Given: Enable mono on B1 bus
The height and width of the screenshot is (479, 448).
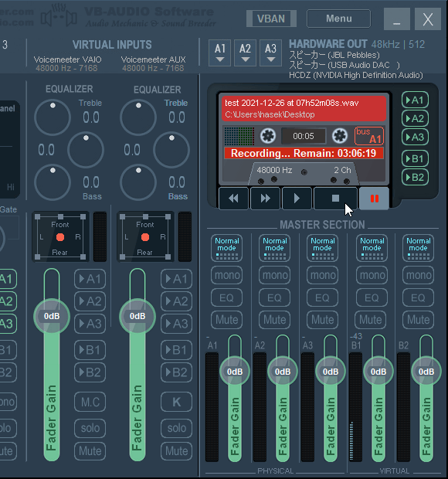Looking at the screenshot, I should tap(372, 275).
